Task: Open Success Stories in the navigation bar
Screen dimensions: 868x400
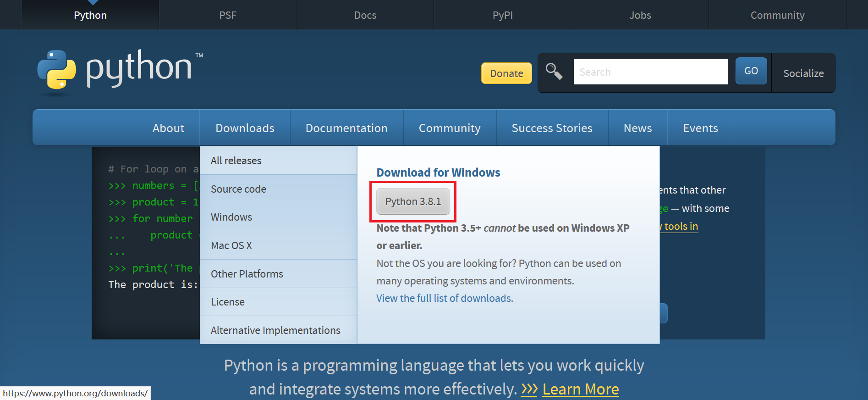Action: [x=552, y=128]
